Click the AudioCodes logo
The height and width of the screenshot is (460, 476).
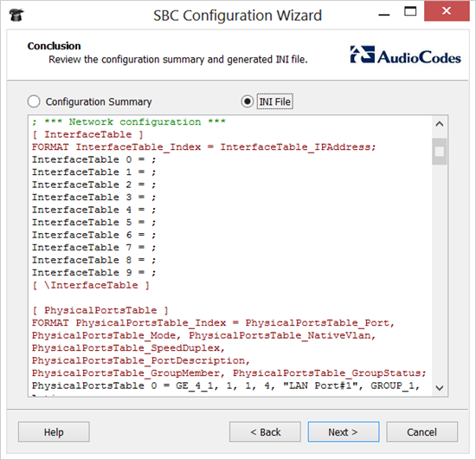coord(405,55)
